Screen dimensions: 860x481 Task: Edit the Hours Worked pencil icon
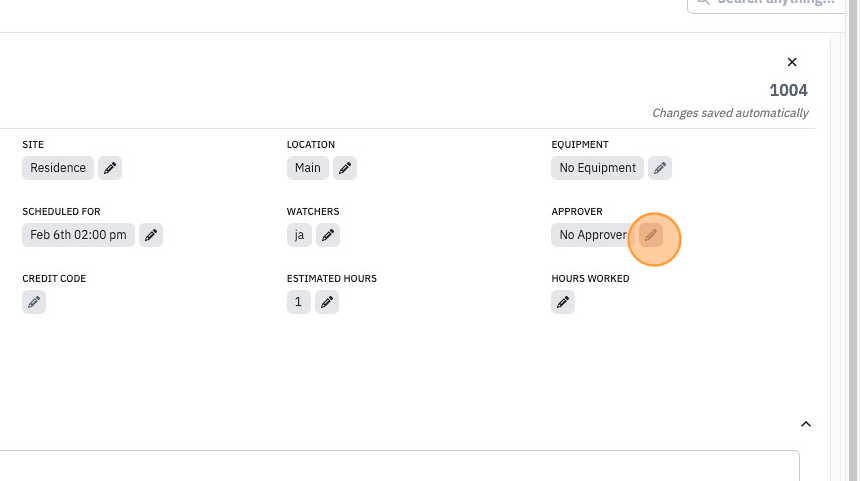(563, 302)
